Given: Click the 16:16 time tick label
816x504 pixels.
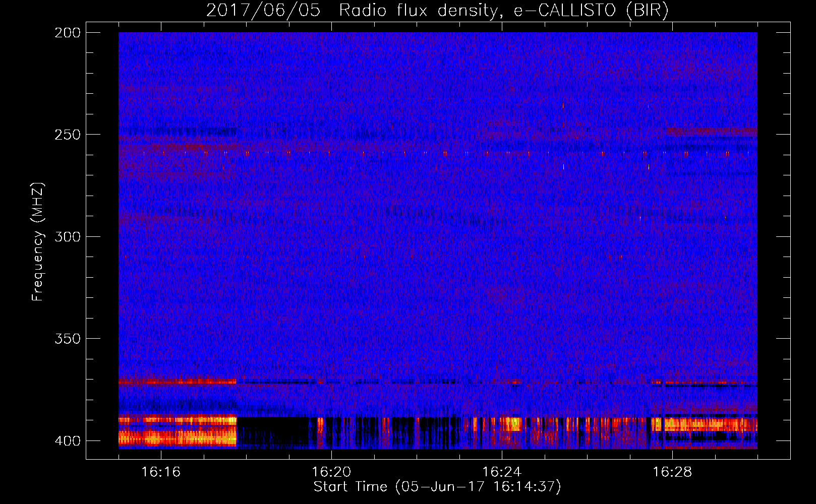Looking at the screenshot, I should pyautogui.click(x=161, y=472).
